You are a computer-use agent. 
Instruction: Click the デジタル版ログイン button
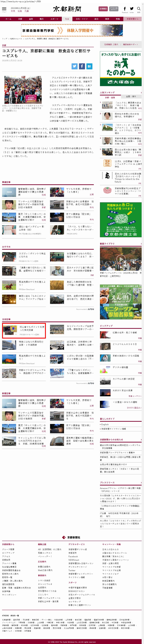pyautogui.click(x=114, y=9)
